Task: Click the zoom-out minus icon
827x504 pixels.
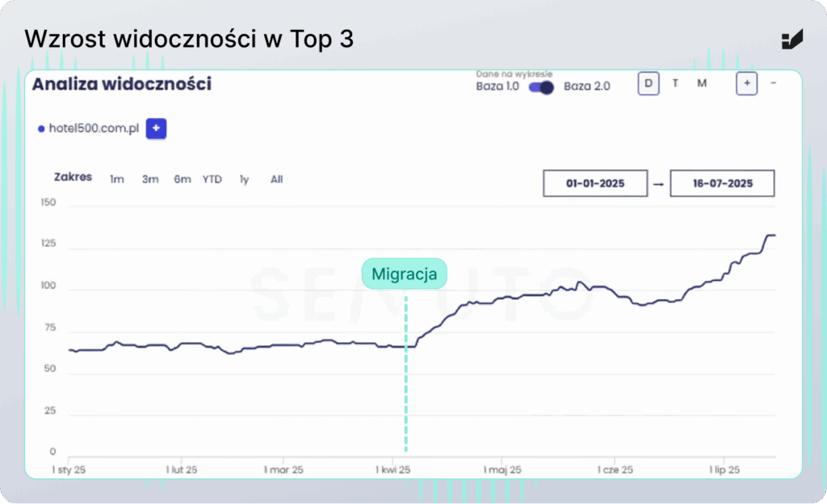Action: click(773, 83)
